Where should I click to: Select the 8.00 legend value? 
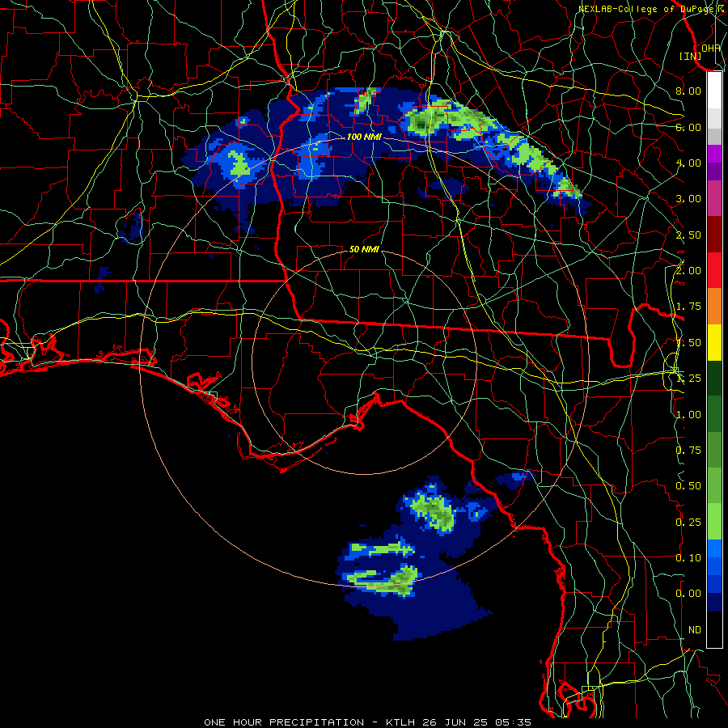(x=688, y=91)
